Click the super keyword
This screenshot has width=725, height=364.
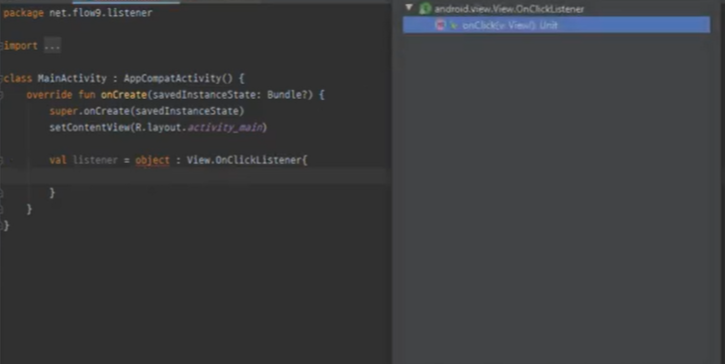coord(63,111)
